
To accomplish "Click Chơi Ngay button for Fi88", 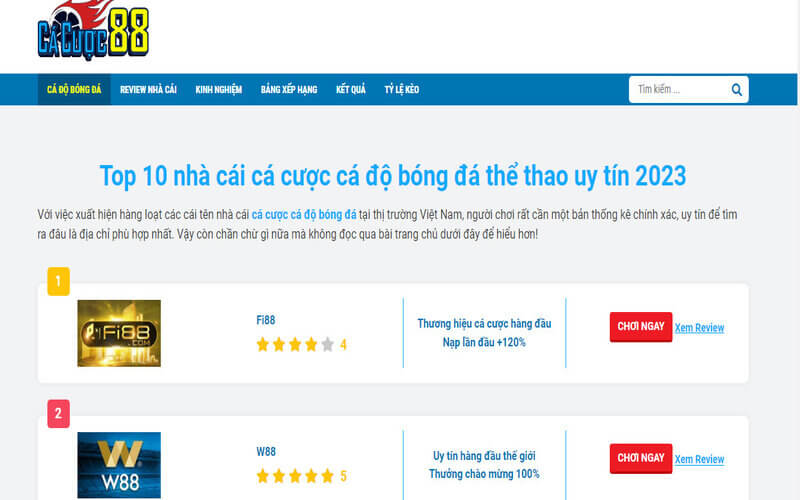I will tap(641, 327).
